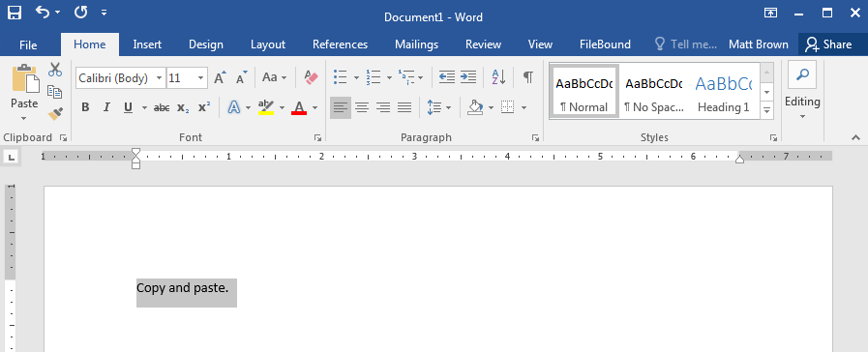The image size is (868, 352).
Task: Decrease the paragraph indent
Action: [447, 77]
